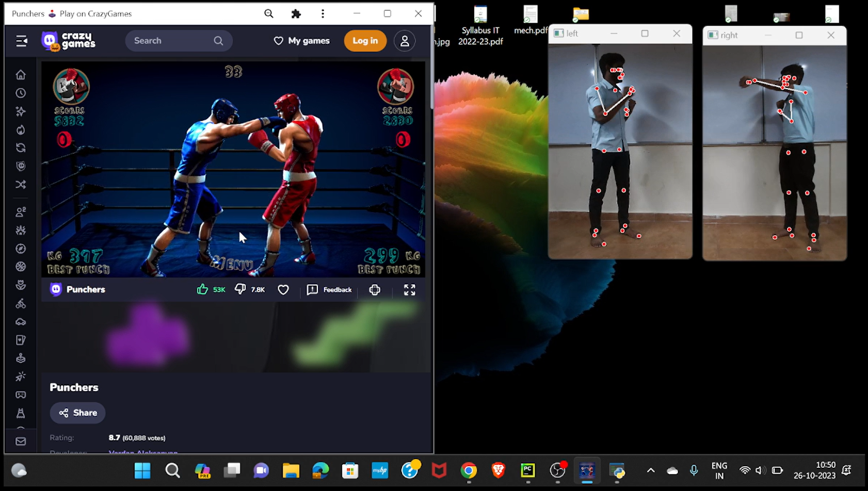The height and width of the screenshot is (491, 868).
Task: Click the Random shuffle icon in sidebar
Action: point(21,185)
